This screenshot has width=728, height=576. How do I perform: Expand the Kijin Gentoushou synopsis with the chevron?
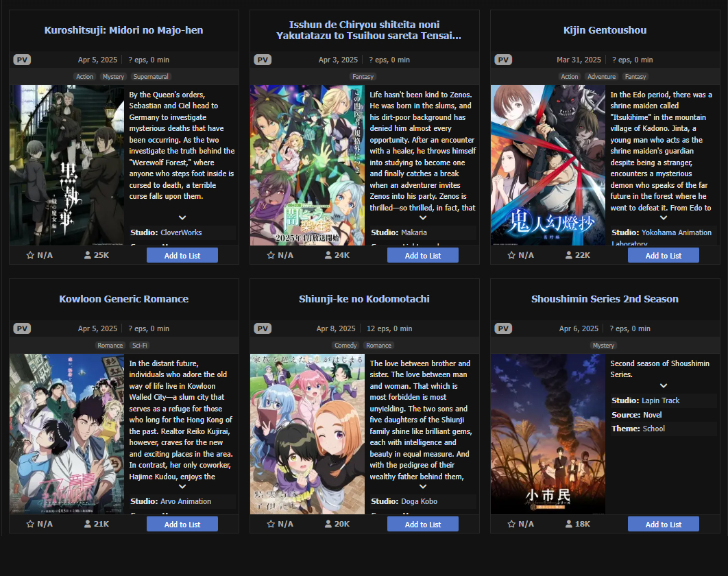click(x=664, y=217)
